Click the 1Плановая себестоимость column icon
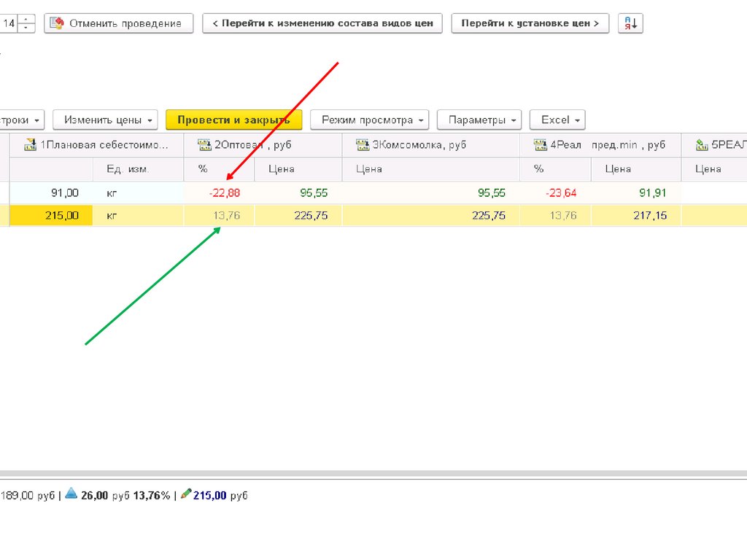This screenshot has width=747, height=560. (x=30, y=144)
